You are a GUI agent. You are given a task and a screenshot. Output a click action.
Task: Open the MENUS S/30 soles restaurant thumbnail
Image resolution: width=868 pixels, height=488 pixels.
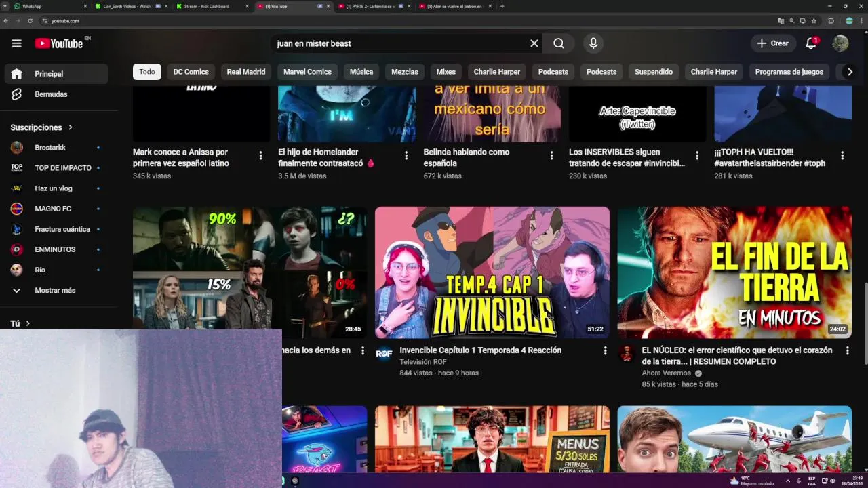coord(492,439)
